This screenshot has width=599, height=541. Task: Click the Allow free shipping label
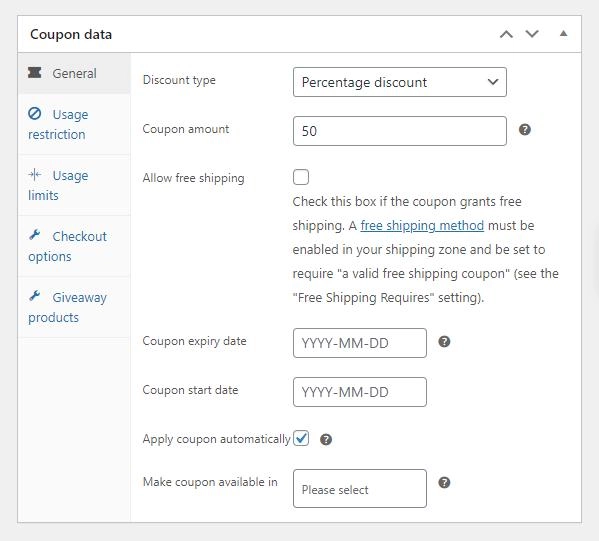tap(193, 178)
